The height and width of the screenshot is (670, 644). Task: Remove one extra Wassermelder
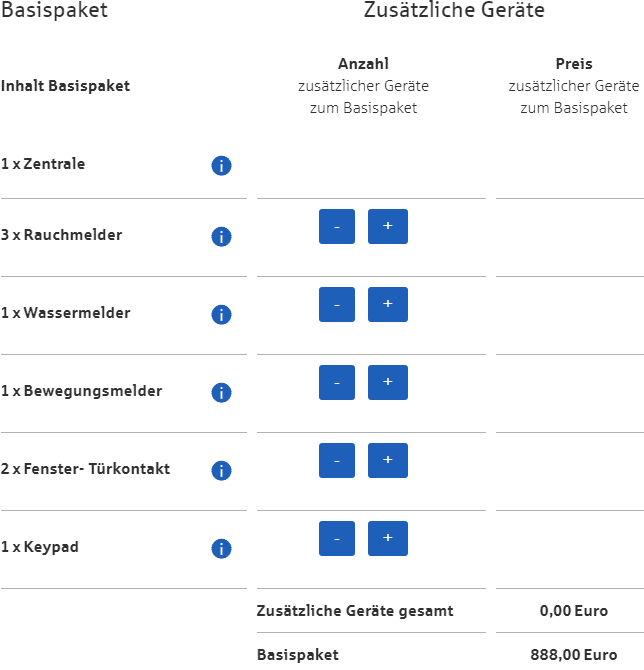point(337,304)
